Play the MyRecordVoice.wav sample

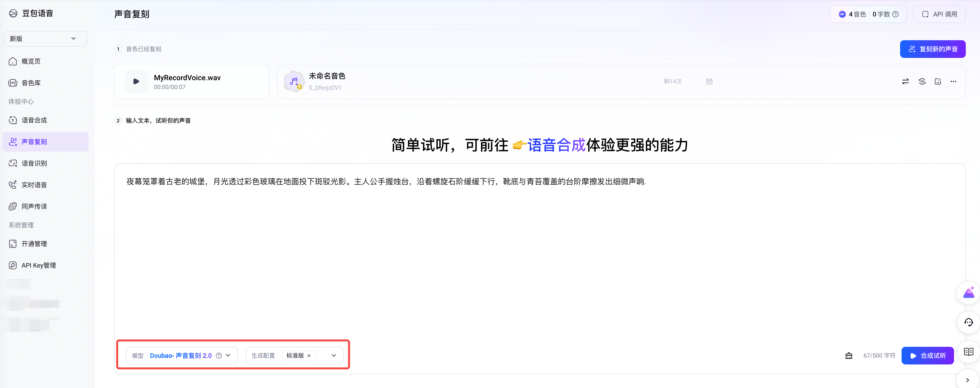coord(136,81)
